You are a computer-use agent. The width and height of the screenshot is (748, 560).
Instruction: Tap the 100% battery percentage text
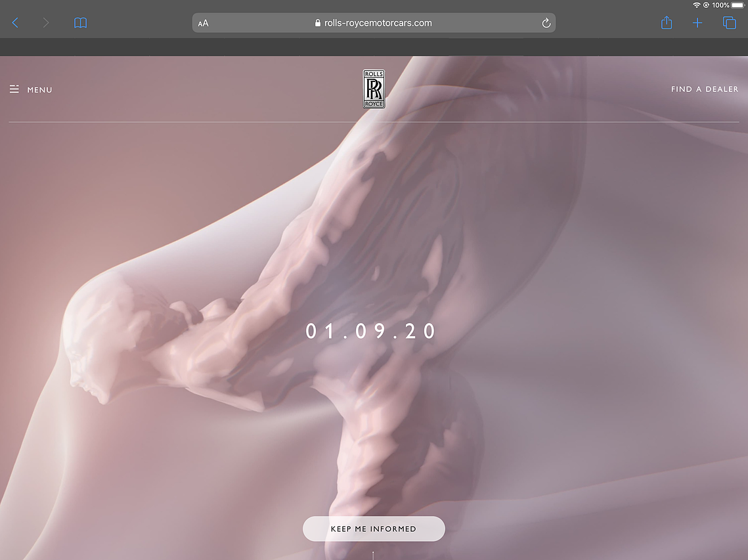click(720, 5)
